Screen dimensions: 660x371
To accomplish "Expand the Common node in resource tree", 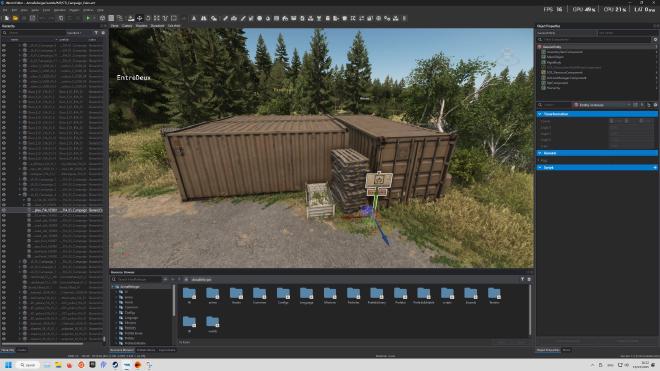I will (x=117, y=307).
